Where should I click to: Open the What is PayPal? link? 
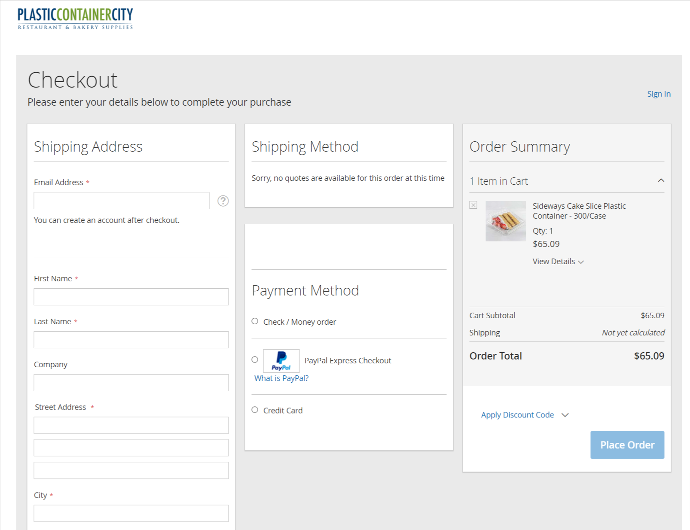[x=282, y=378]
